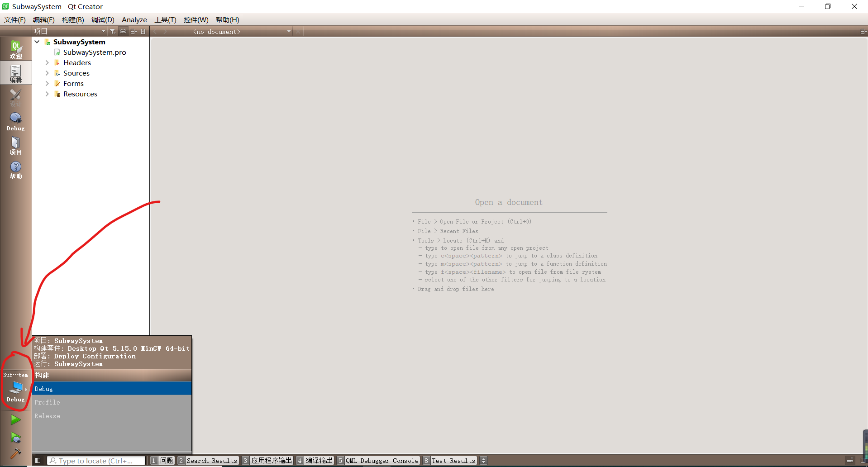Image resolution: width=868 pixels, height=467 pixels.
Task: Build project with the hammer icon
Action: pyautogui.click(x=16, y=453)
